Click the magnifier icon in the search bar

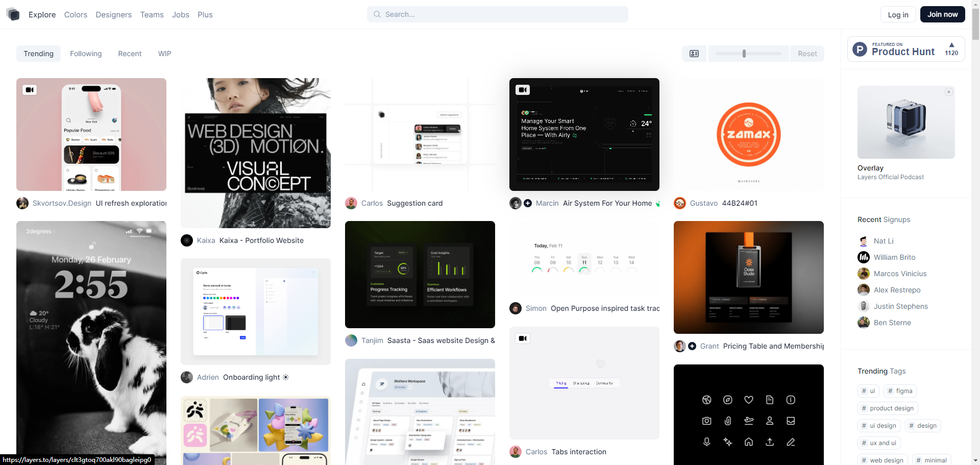pos(377,14)
